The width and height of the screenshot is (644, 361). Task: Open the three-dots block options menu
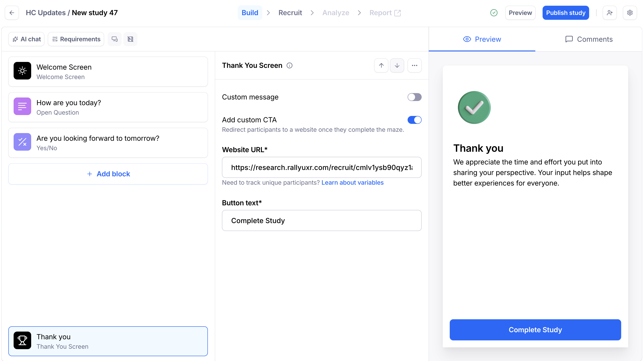click(x=414, y=65)
